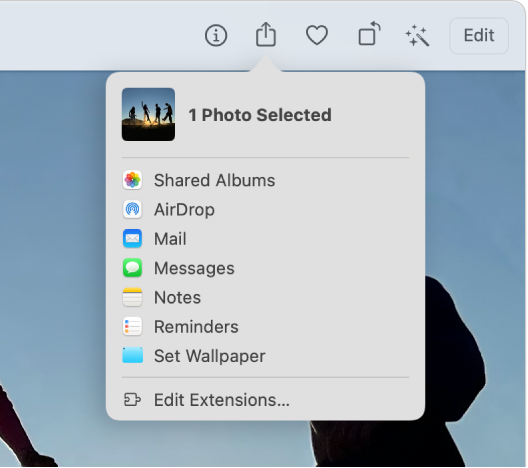528x468 pixels.
Task: Open photo editing with the Edit button
Action: (479, 35)
